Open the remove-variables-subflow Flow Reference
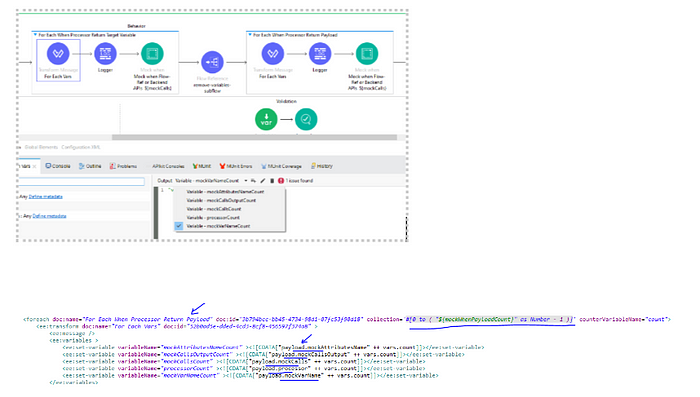The height and width of the screenshot is (397, 700). pos(212,62)
